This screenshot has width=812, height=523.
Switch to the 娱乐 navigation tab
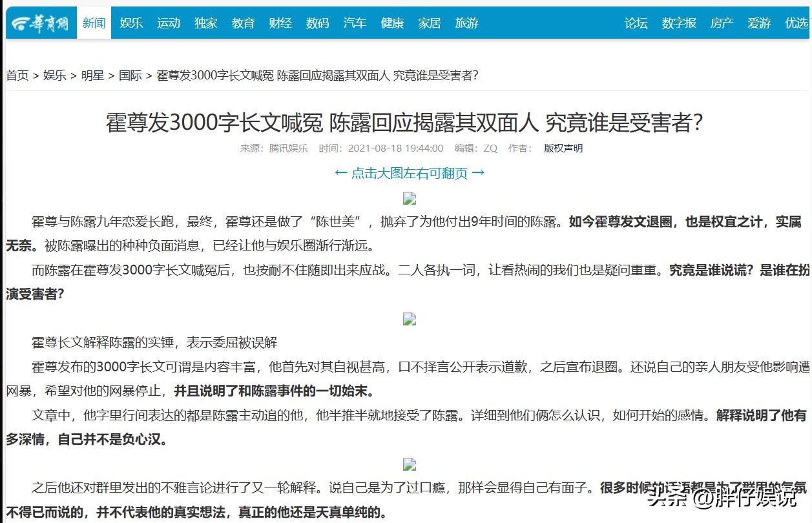131,23
